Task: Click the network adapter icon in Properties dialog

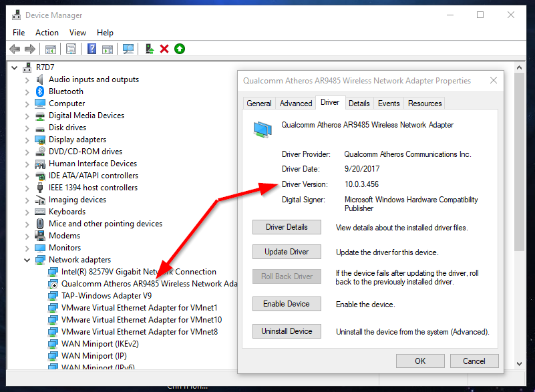Action: pyautogui.click(x=262, y=130)
